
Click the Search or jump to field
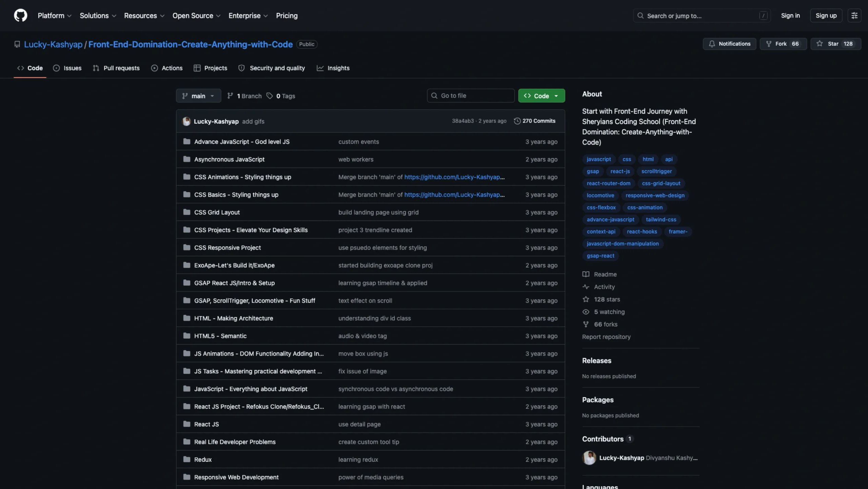[x=702, y=16]
